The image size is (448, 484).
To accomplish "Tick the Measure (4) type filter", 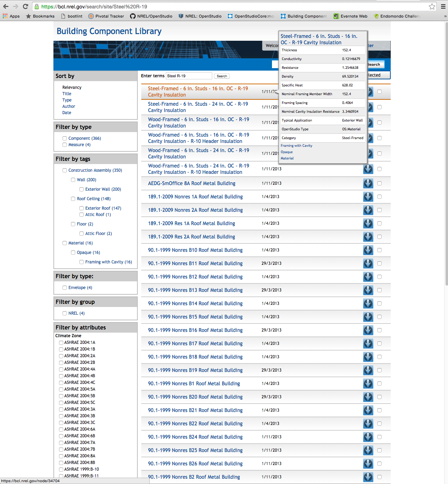I will coord(65,145).
